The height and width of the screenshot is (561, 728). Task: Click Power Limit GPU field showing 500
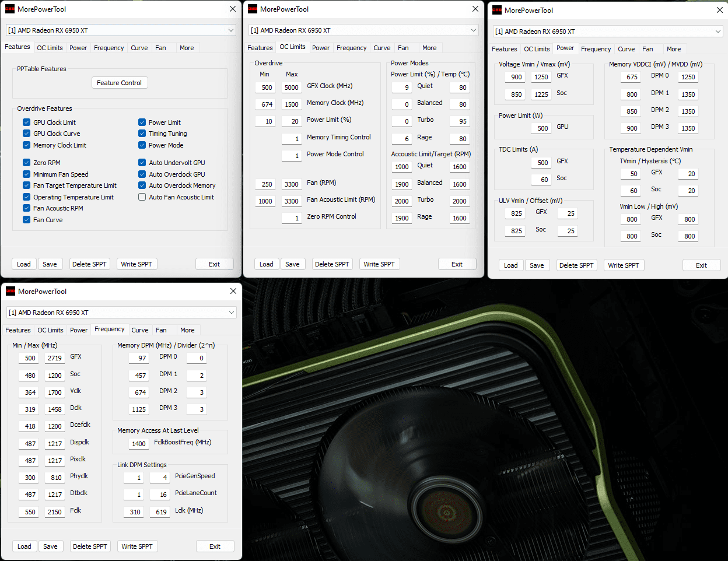point(541,128)
